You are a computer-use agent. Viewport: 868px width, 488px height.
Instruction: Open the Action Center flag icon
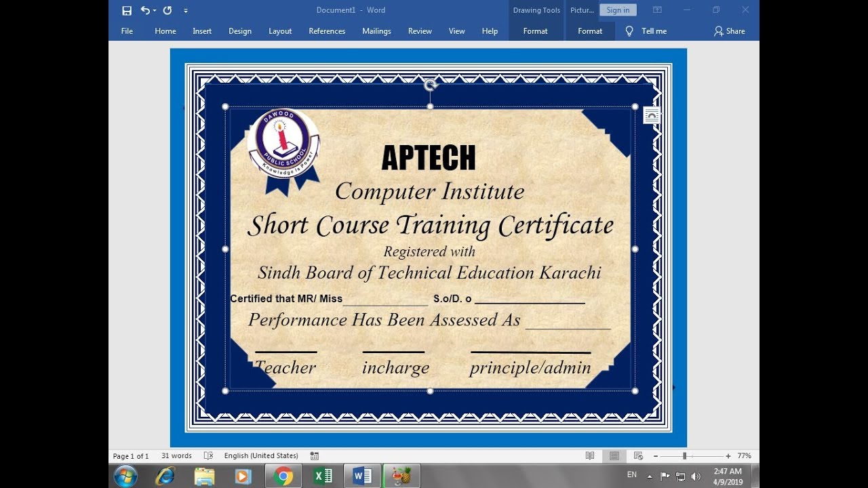coord(665,476)
